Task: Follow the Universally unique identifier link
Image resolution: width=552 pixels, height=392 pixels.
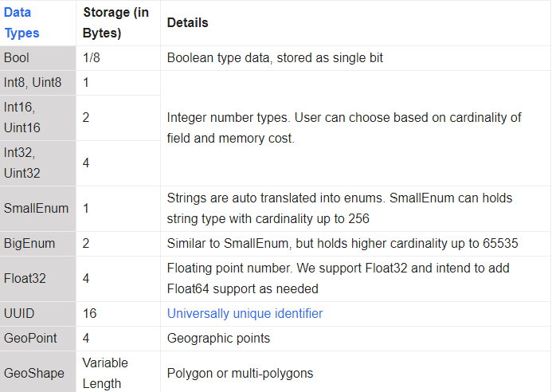Action: point(245,313)
